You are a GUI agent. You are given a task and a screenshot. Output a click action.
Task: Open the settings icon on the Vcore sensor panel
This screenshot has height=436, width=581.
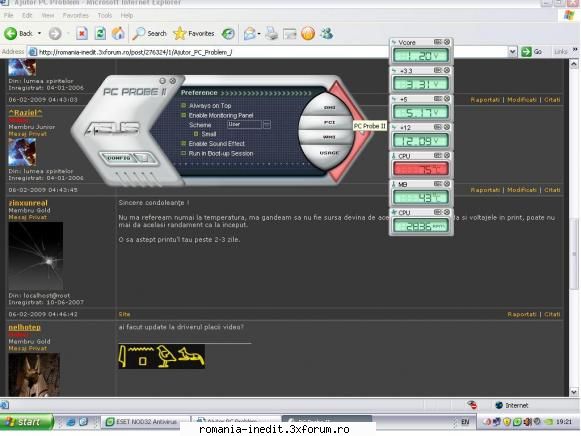tap(438, 42)
